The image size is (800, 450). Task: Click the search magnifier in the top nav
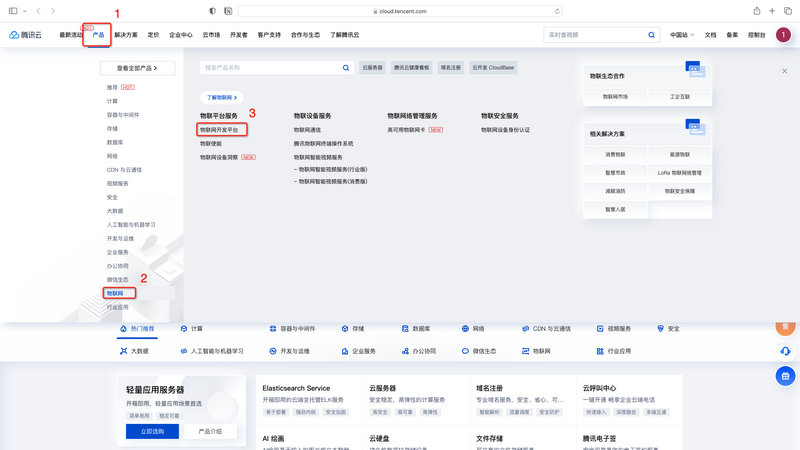pos(652,35)
